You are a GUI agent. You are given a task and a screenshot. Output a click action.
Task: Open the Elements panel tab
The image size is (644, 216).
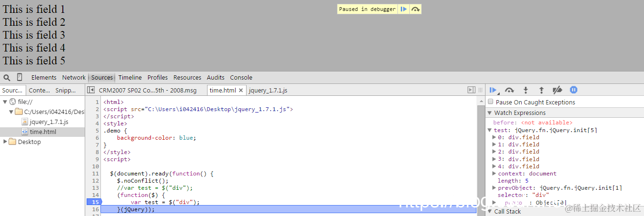[x=44, y=77]
